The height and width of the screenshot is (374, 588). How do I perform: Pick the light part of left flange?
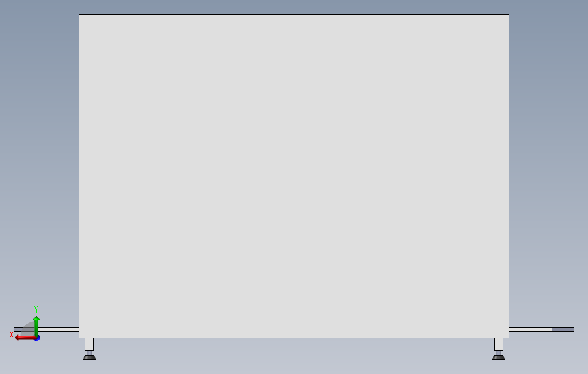pyautogui.click(x=57, y=329)
